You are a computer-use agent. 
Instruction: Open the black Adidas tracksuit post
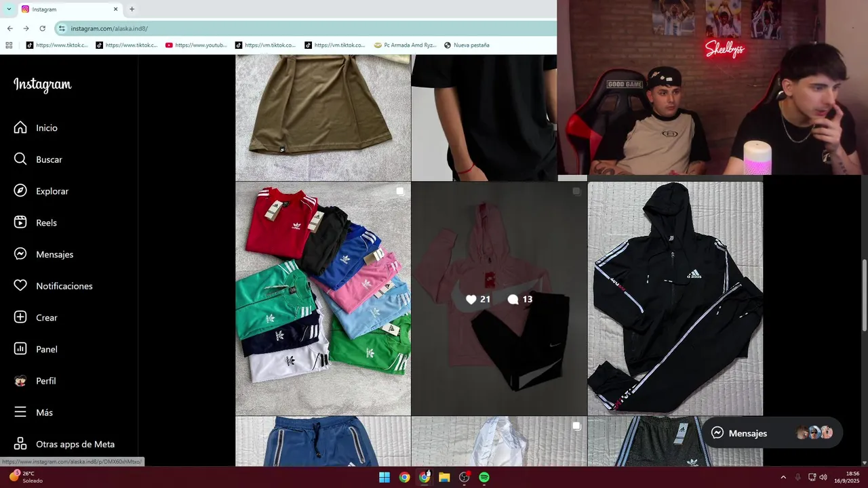[x=675, y=298]
